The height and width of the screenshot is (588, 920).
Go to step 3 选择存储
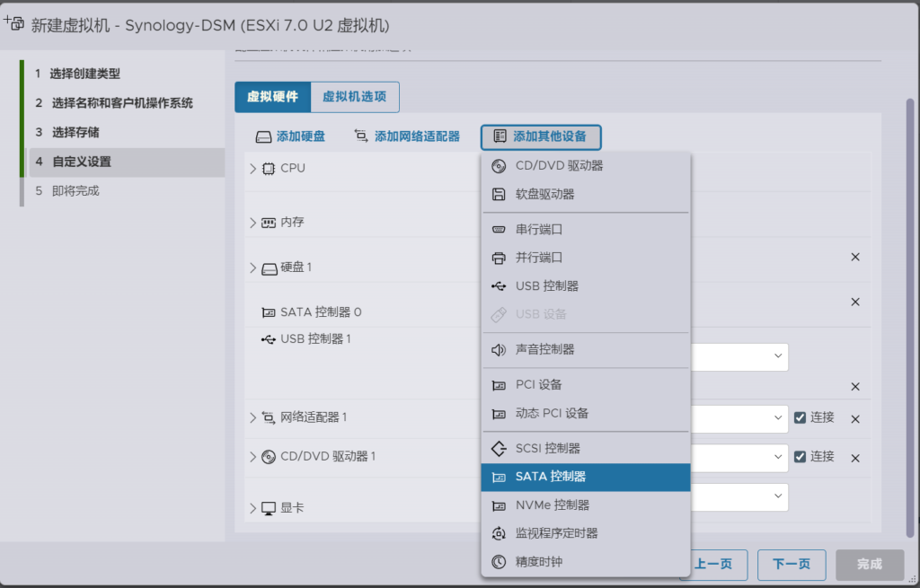pos(66,133)
